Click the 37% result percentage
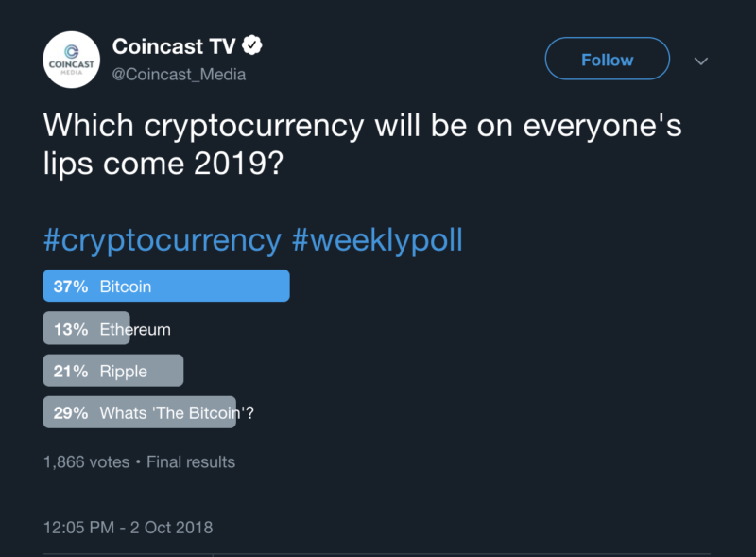Viewport: 756px width, 557px height. [x=72, y=287]
